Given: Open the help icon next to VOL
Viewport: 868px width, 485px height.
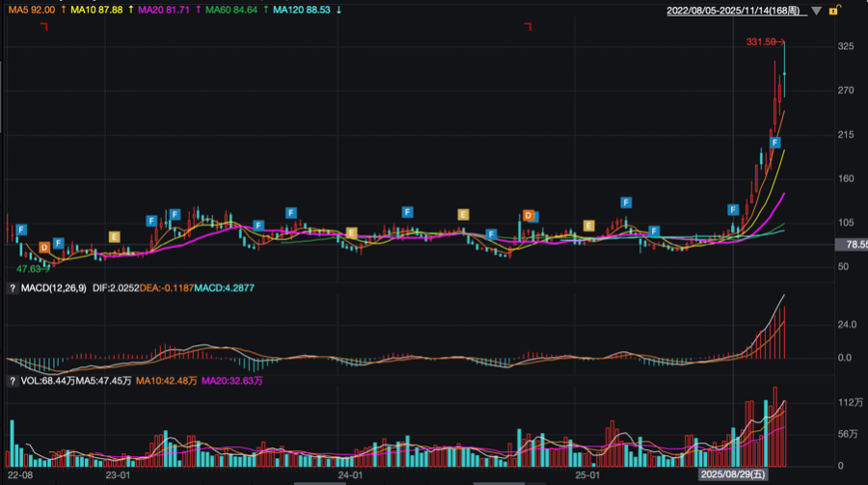Looking at the screenshot, I should tap(12, 381).
